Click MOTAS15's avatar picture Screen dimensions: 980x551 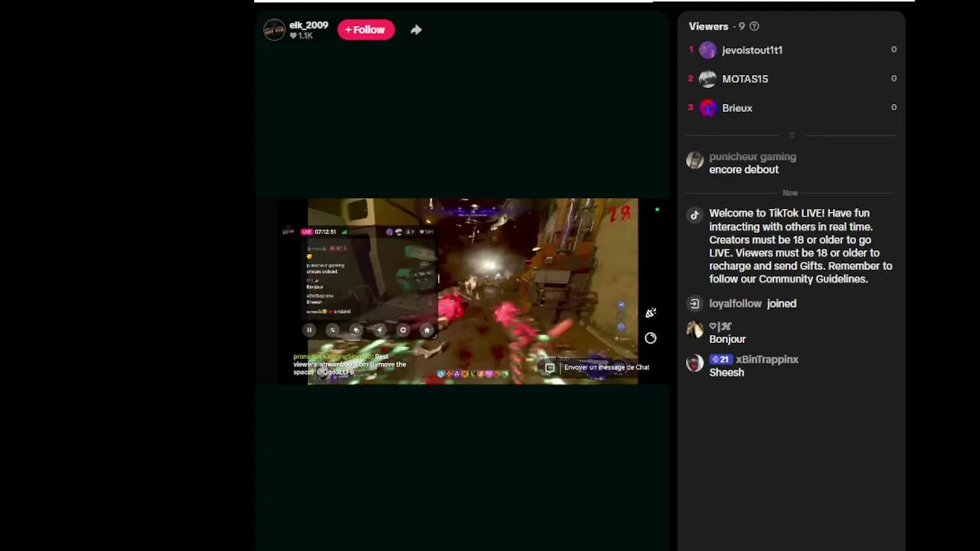point(708,79)
